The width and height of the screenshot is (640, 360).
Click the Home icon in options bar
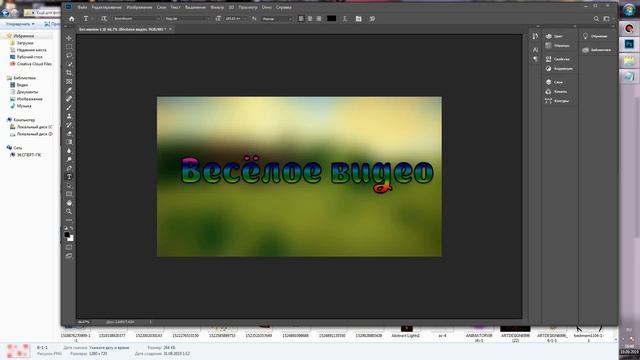[71, 19]
